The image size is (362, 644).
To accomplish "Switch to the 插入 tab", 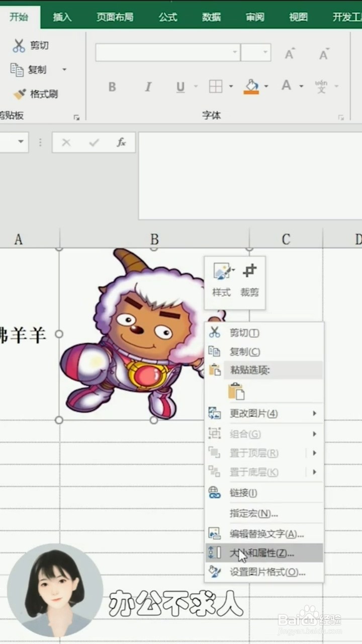I will click(x=62, y=17).
